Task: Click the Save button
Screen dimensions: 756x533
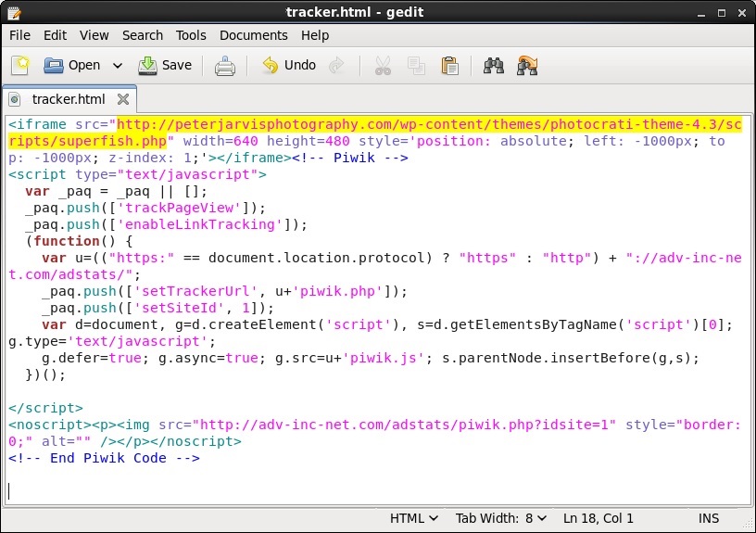Action: pos(166,66)
